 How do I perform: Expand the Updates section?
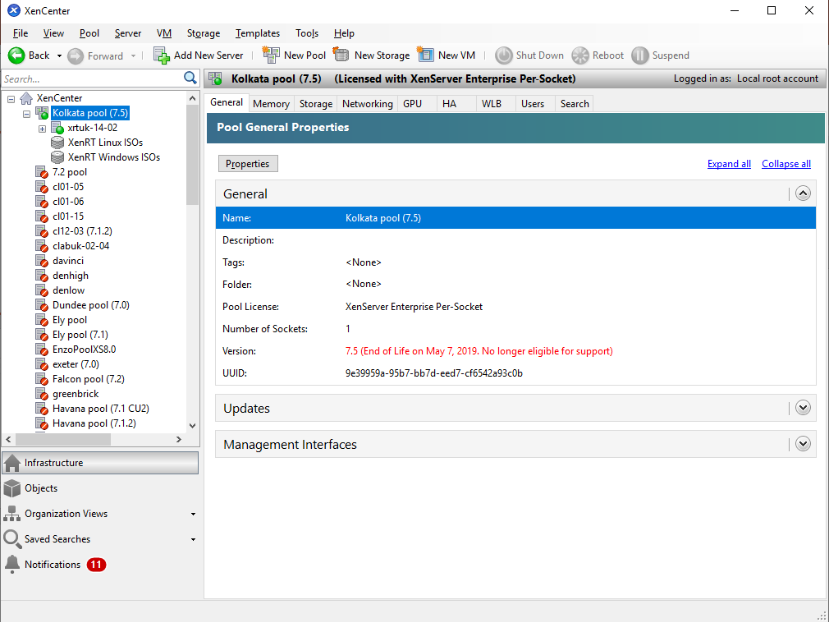point(802,408)
